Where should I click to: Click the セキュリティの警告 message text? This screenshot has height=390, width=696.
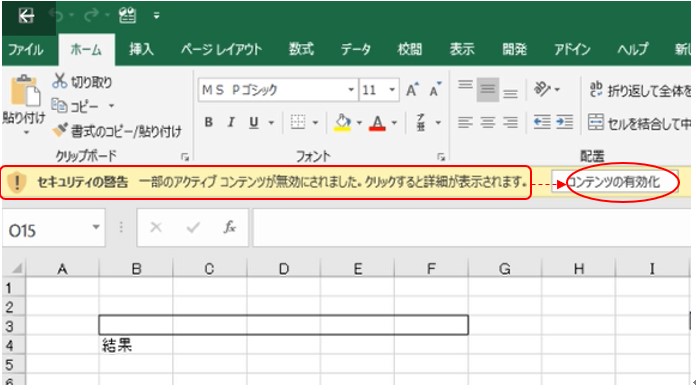click(83, 182)
